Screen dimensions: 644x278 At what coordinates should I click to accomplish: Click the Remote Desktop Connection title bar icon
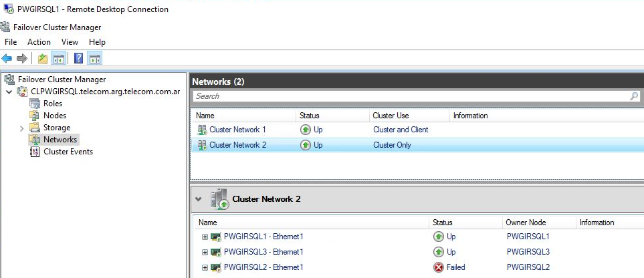pos(9,9)
